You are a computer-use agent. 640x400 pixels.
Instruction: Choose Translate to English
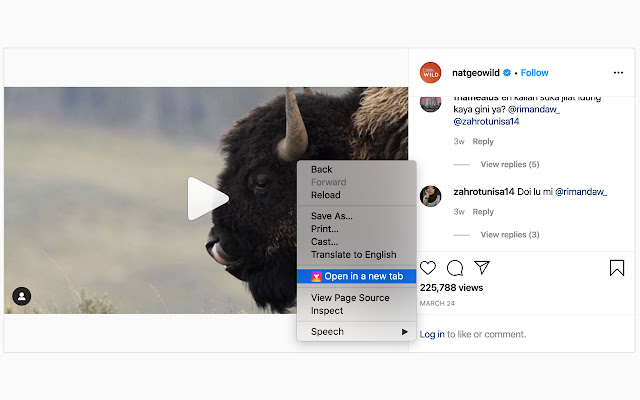pos(356,255)
